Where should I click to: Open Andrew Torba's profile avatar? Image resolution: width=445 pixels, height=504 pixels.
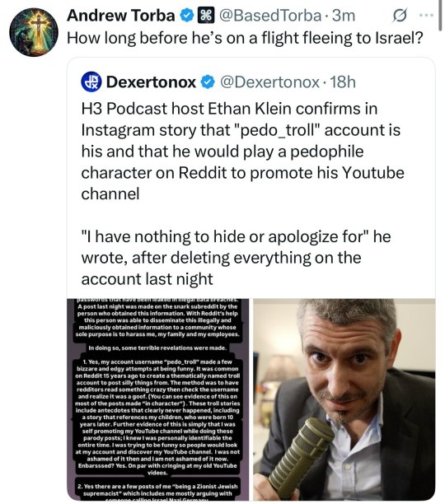point(34,32)
